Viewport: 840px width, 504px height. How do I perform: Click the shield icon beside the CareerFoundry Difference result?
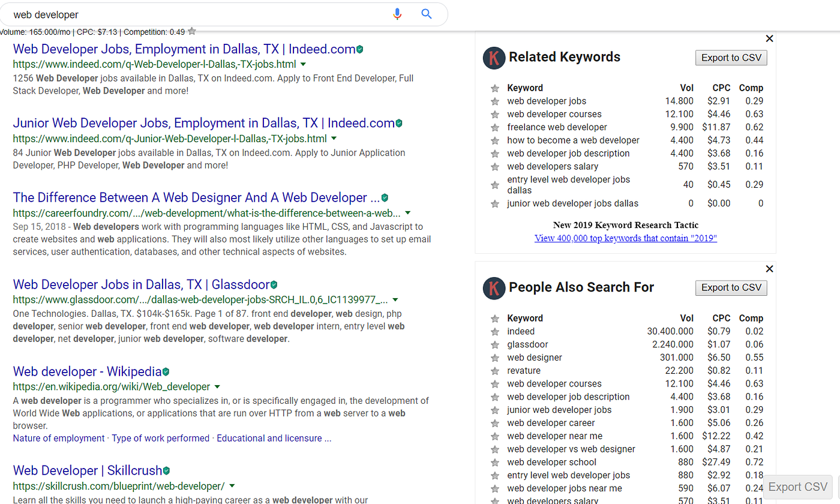pos(385,197)
